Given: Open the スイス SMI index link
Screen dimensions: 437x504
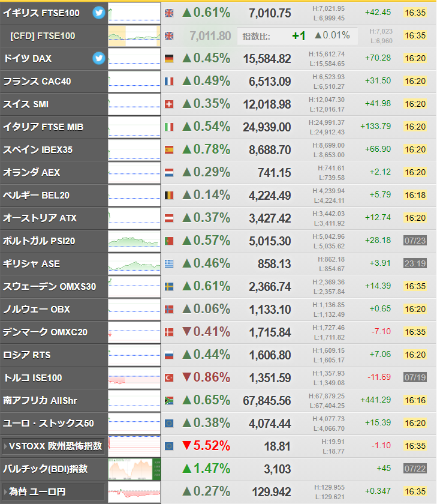Looking at the screenshot, I should [x=26, y=104].
